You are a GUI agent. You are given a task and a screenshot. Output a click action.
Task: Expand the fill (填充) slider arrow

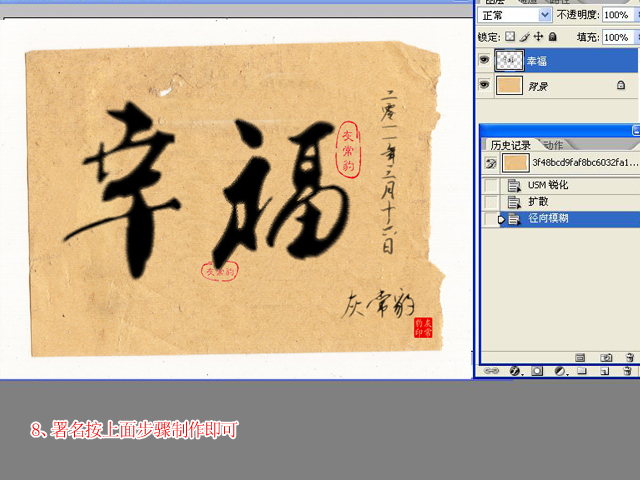click(x=635, y=37)
